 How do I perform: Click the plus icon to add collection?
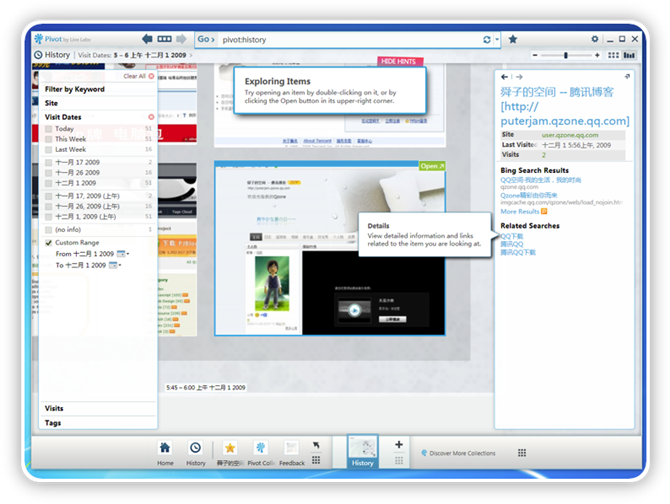[399, 445]
